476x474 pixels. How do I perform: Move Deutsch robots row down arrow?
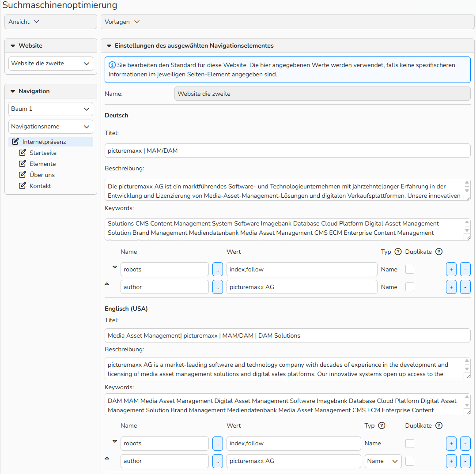[115, 267]
